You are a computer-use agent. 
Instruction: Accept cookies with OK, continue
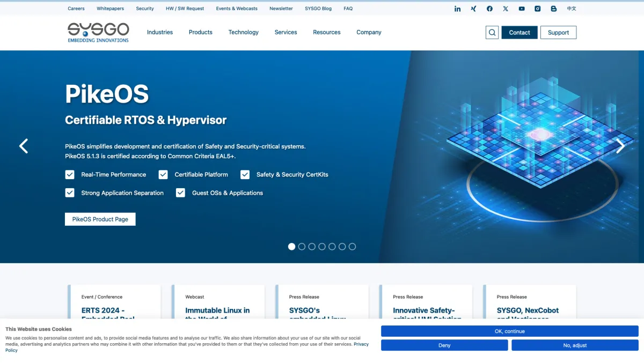pyautogui.click(x=510, y=331)
